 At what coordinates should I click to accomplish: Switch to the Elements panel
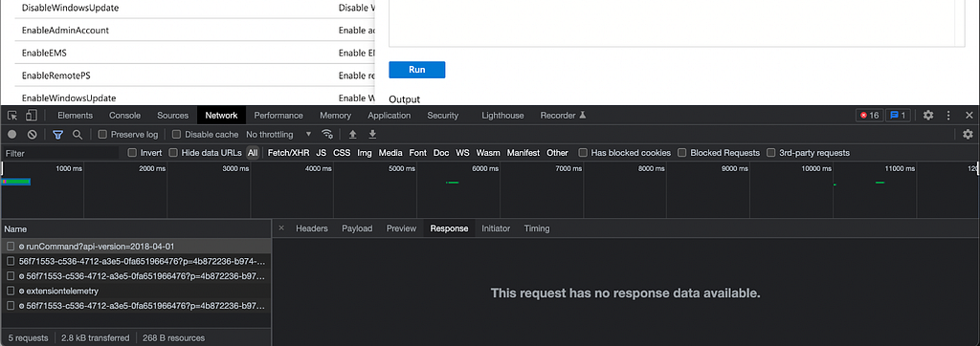75,116
